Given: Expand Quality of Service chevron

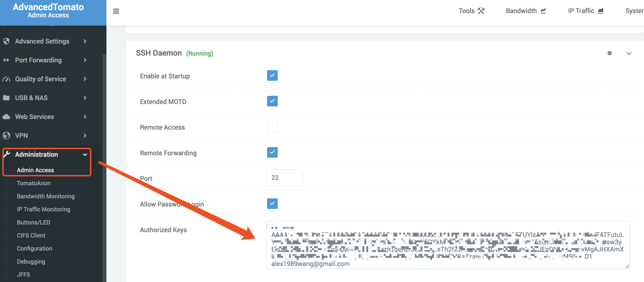Looking at the screenshot, I should pyautogui.click(x=85, y=79).
